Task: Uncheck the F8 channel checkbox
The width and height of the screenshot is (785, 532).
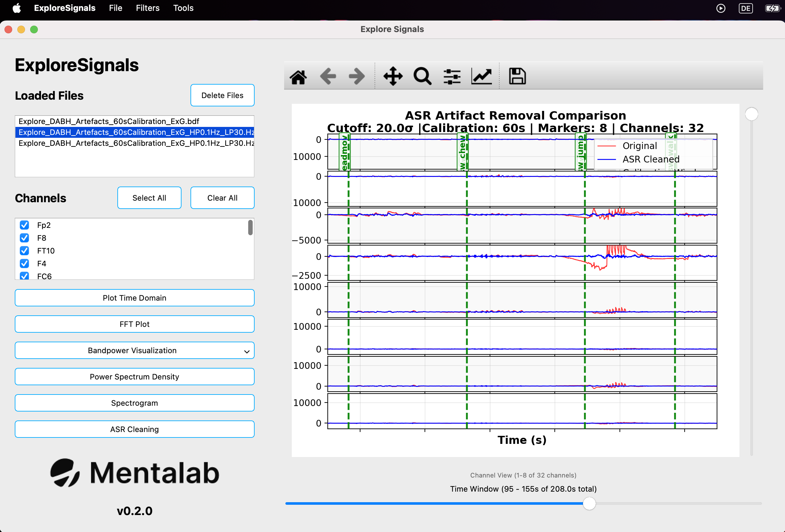Action: pos(24,238)
